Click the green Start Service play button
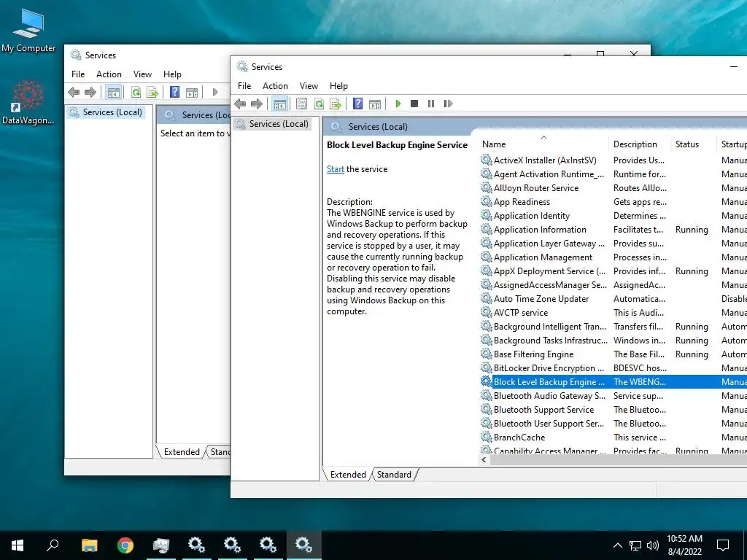This screenshot has height=560, width=747. coord(398,104)
